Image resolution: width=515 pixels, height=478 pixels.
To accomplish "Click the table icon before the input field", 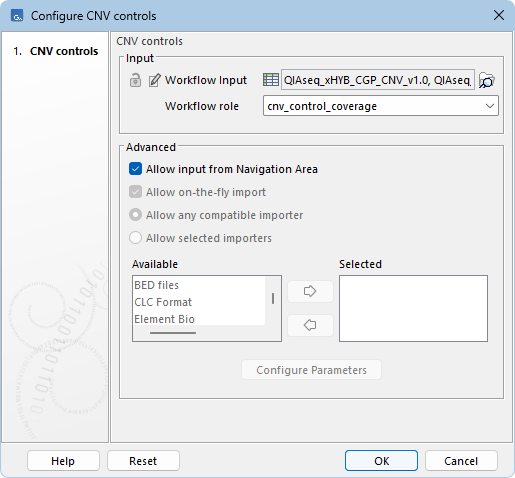I will point(271,80).
